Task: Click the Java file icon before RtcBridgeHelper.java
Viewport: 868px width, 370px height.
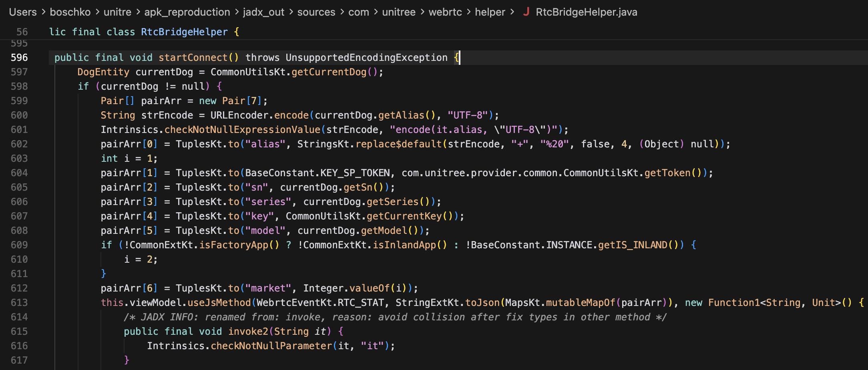Action: point(526,12)
